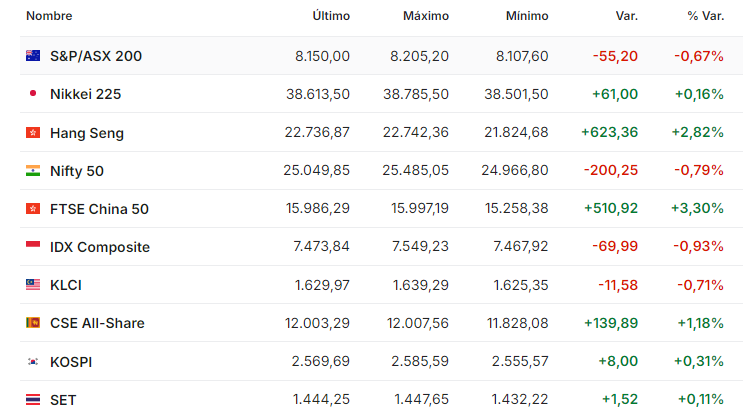Viewport: 743px width, 416px height.
Task: Click the Indonesia flag beside IDX Composite
Action: tap(33, 246)
